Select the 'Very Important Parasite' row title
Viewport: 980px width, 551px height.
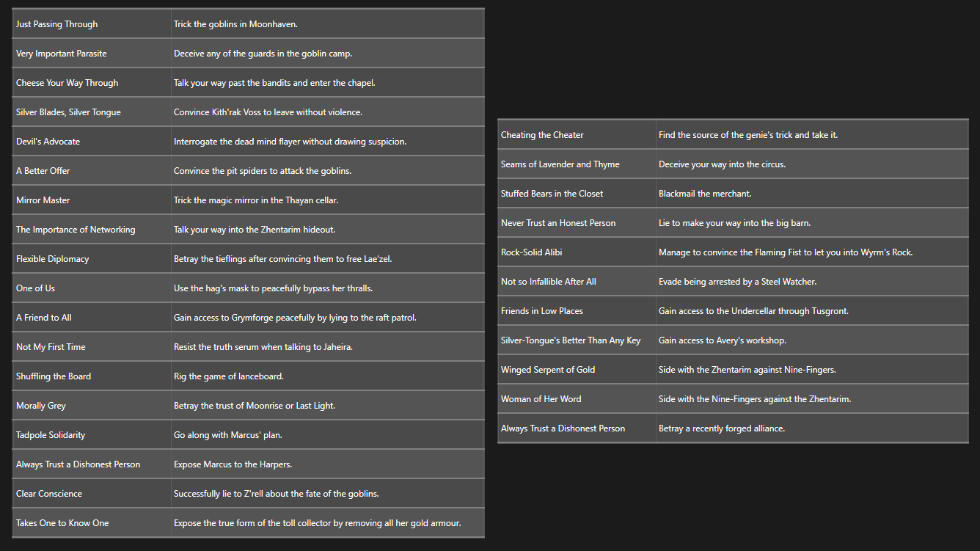click(62, 54)
